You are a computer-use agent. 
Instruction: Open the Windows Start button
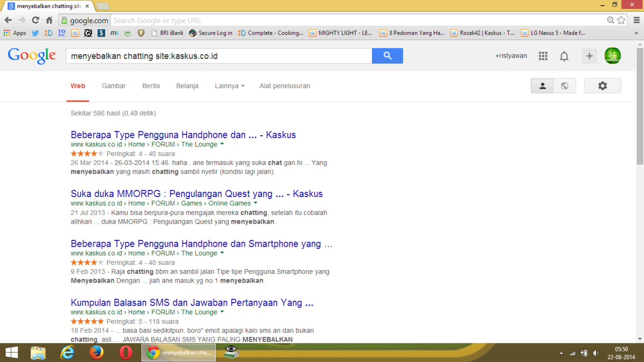(12, 352)
